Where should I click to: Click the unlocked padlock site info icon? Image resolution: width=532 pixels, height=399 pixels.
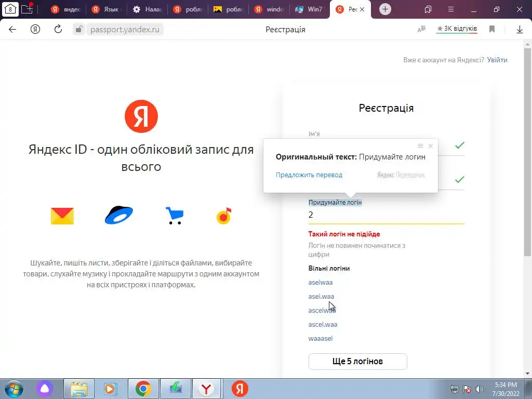click(79, 29)
